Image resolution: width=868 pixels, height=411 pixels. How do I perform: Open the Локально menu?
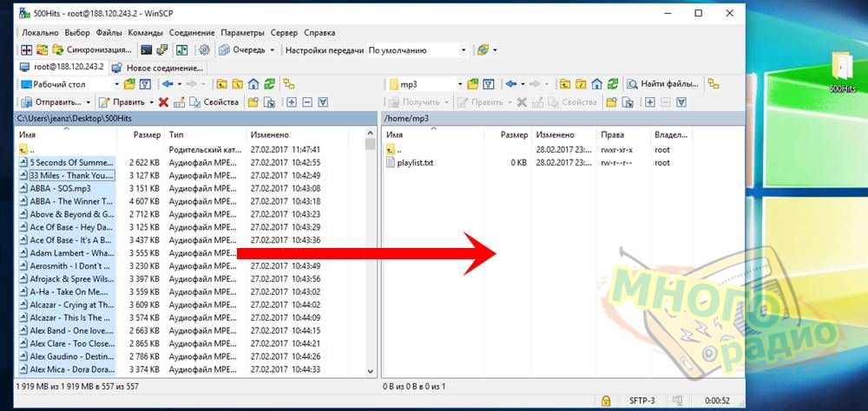[x=41, y=33]
